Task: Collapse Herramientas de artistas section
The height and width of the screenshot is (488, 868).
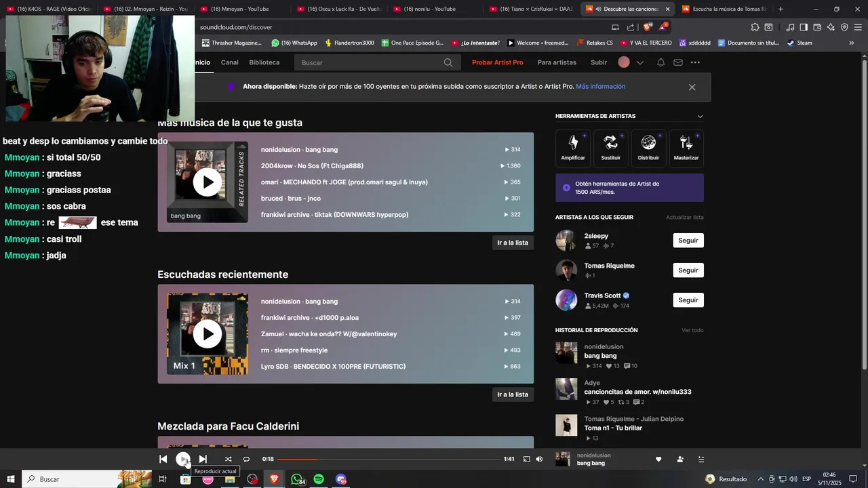Action: click(700, 116)
